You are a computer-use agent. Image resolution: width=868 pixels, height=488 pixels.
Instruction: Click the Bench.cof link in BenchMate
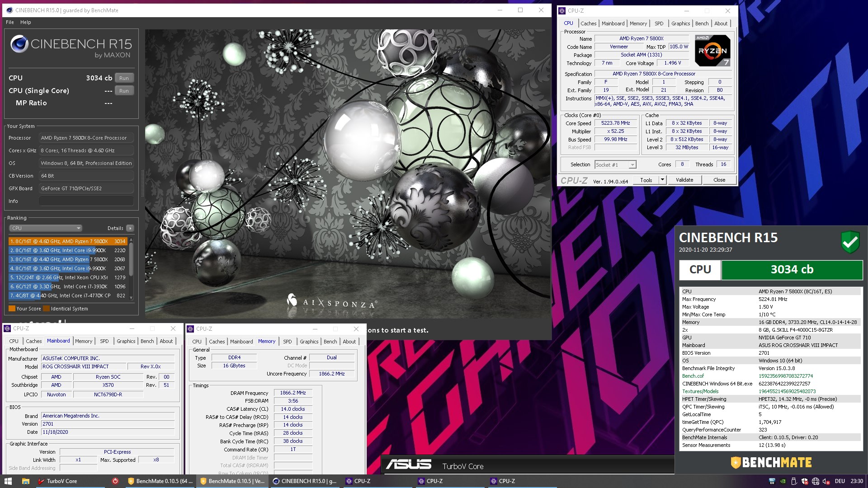[x=693, y=376]
